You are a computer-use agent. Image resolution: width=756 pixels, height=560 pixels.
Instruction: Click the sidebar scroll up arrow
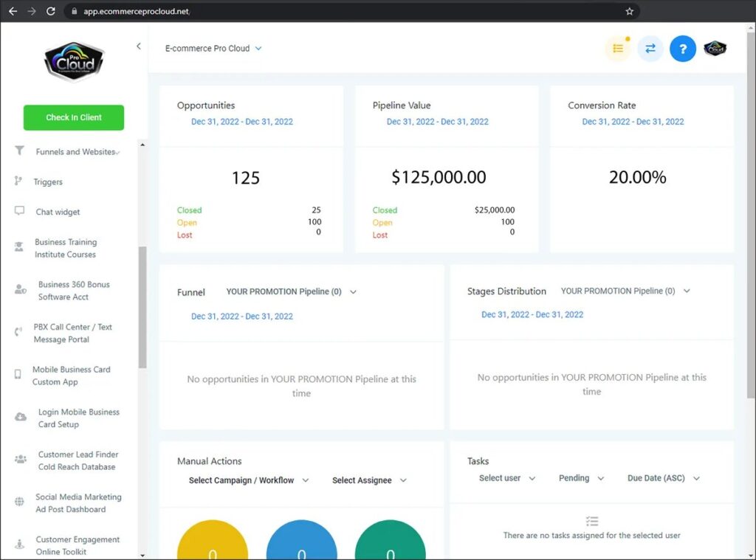click(142, 145)
